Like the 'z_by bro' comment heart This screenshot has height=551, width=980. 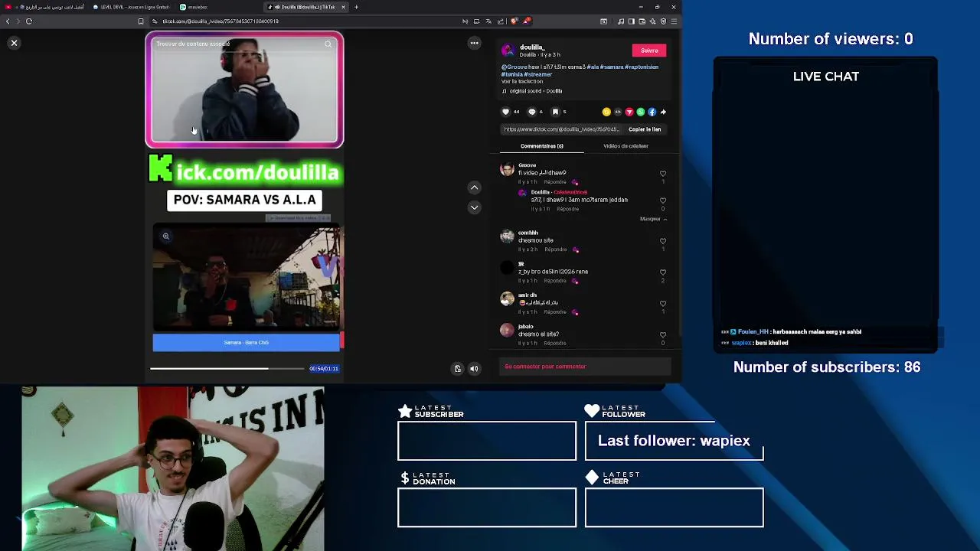tap(663, 272)
